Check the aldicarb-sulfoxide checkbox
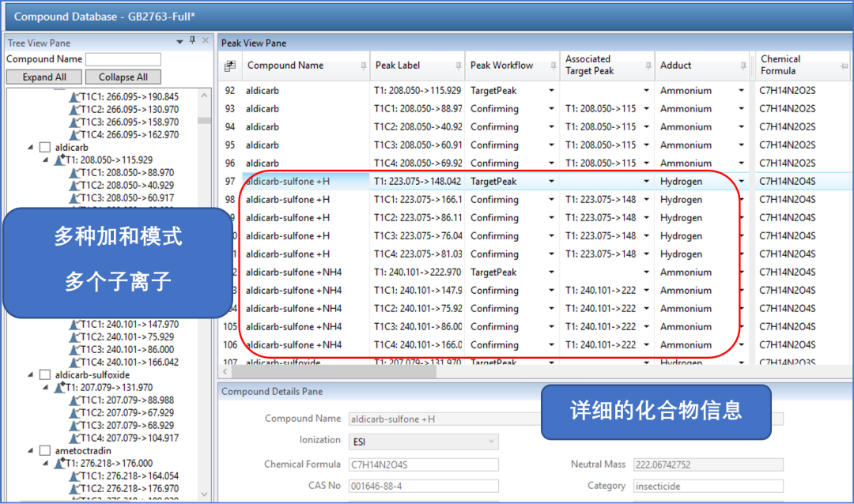This screenshot has width=854, height=504. [x=45, y=375]
